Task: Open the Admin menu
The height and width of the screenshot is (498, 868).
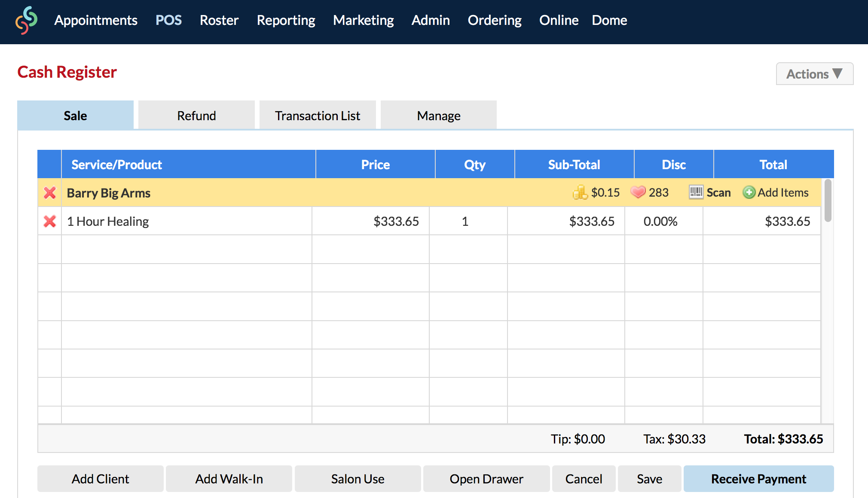Action: pos(431,20)
